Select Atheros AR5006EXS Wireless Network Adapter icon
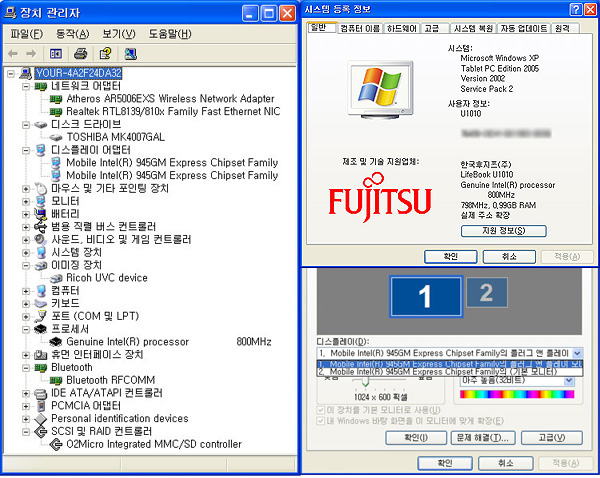The height and width of the screenshot is (478, 600). click(56, 100)
